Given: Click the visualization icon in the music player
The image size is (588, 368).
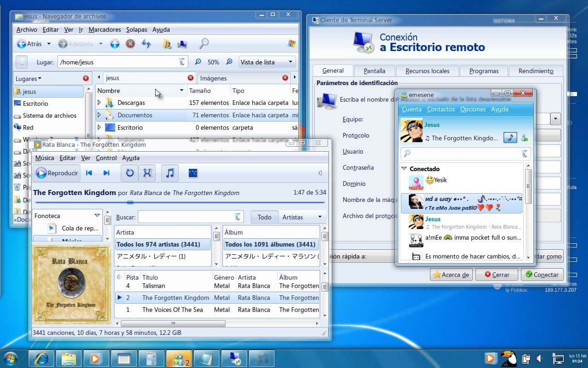Looking at the screenshot, I should click(193, 173).
